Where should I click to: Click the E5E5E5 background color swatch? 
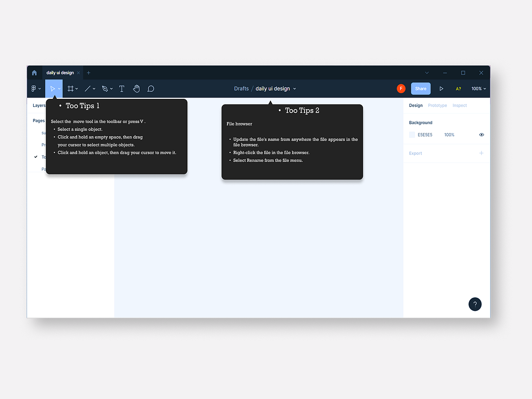click(x=411, y=134)
